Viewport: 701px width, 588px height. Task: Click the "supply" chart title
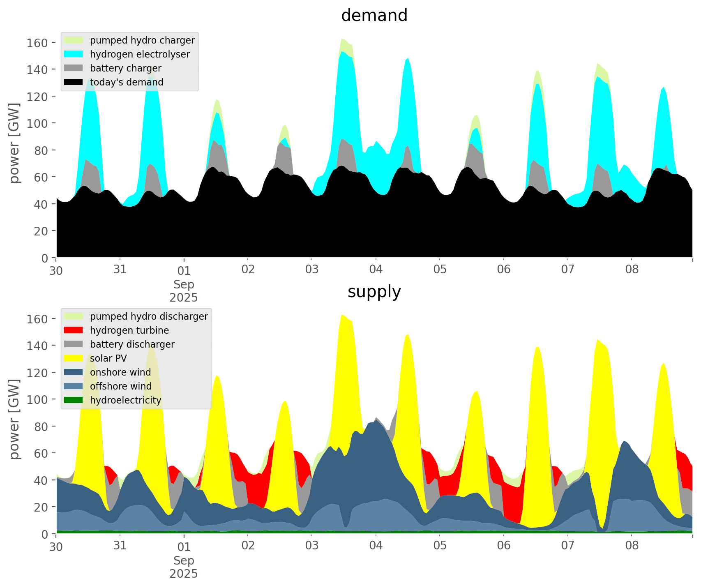(x=374, y=292)
